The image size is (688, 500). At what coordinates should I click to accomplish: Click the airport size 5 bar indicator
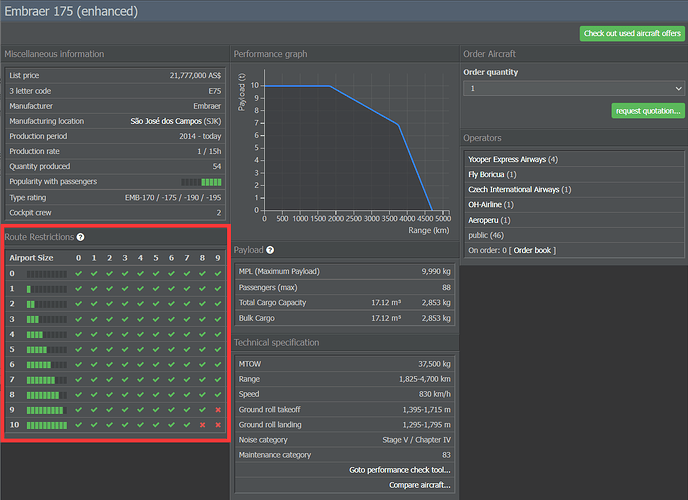[47, 350]
